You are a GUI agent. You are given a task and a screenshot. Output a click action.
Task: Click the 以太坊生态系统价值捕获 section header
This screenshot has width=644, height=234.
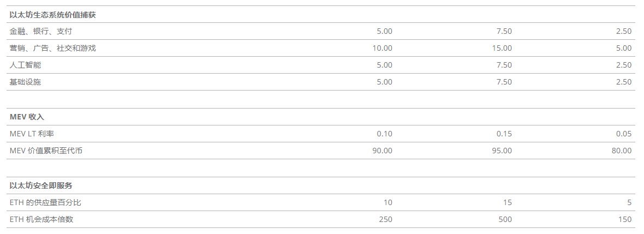point(53,15)
